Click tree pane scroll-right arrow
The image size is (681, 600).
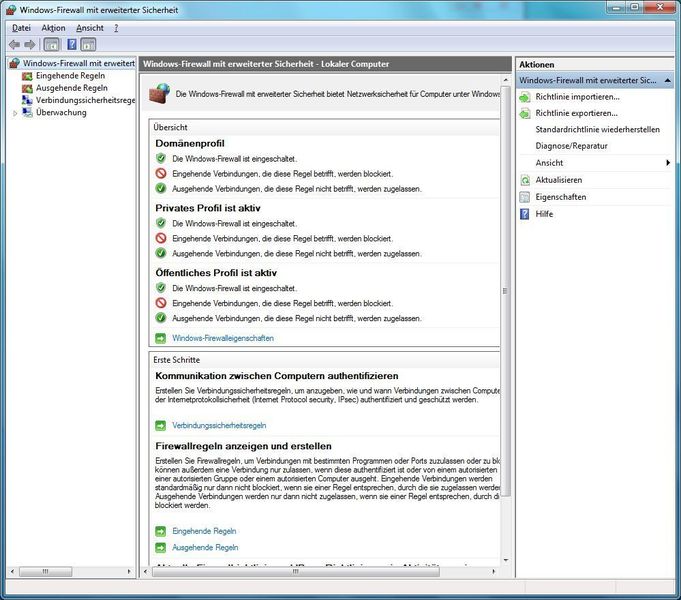129,571
